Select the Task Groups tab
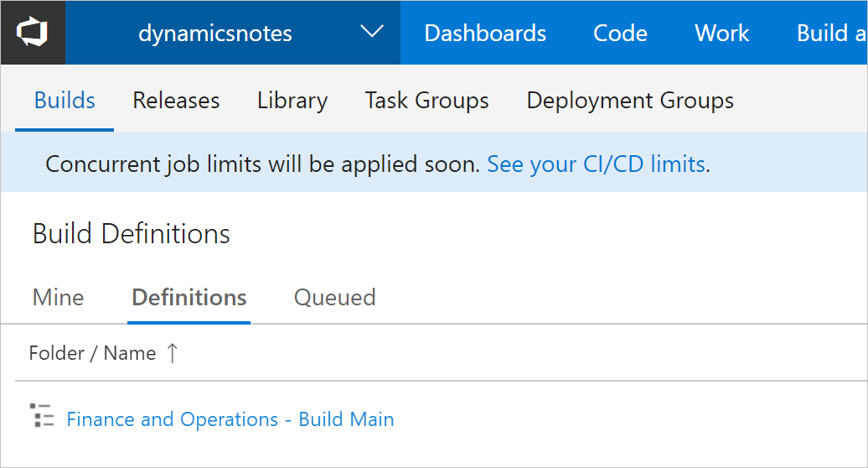The width and height of the screenshot is (868, 468). click(427, 101)
